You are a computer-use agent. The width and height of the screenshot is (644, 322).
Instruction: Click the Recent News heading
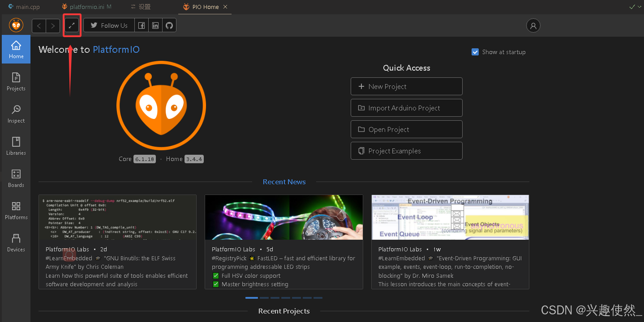(x=284, y=182)
